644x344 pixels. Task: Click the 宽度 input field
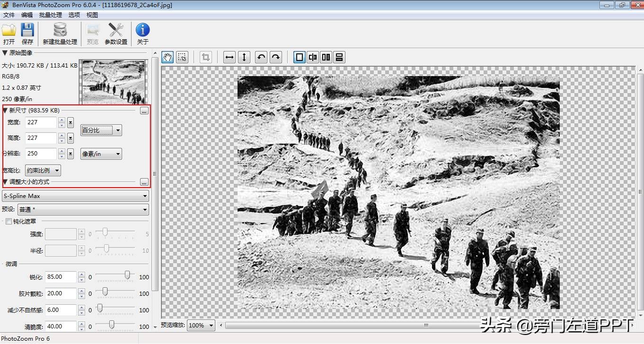(x=41, y=122)
